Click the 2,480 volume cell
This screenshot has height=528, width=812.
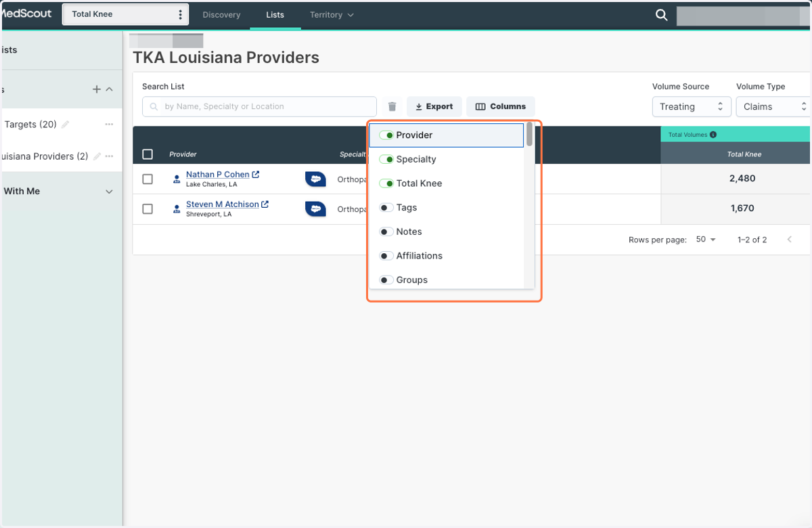click(x=742, y=179)
